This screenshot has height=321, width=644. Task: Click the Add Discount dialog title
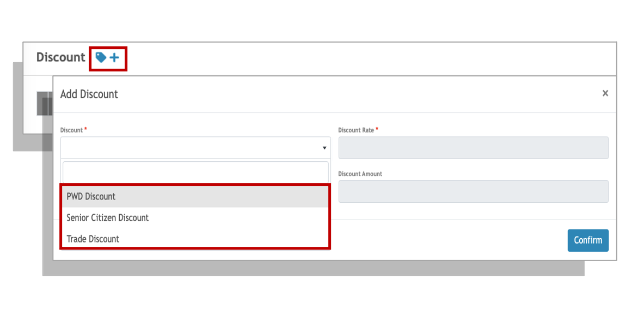(89, 94)
